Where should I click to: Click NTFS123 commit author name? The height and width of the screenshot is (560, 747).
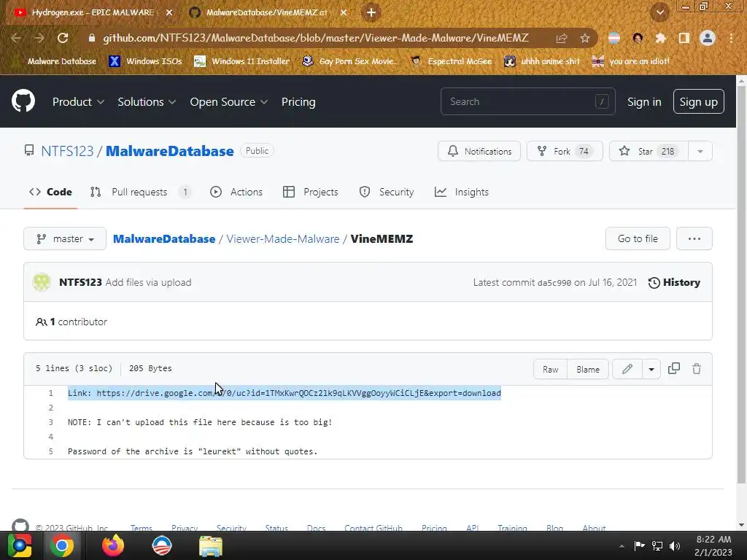[80, 282]
